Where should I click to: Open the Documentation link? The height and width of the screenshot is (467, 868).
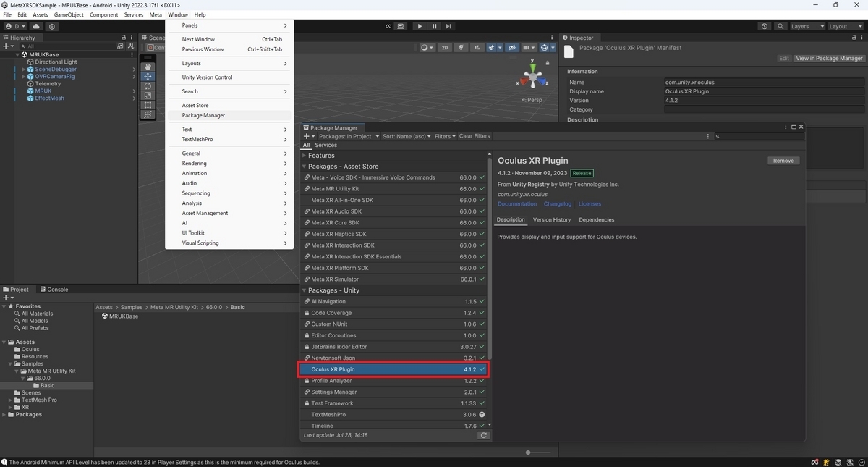click(517, 204)
